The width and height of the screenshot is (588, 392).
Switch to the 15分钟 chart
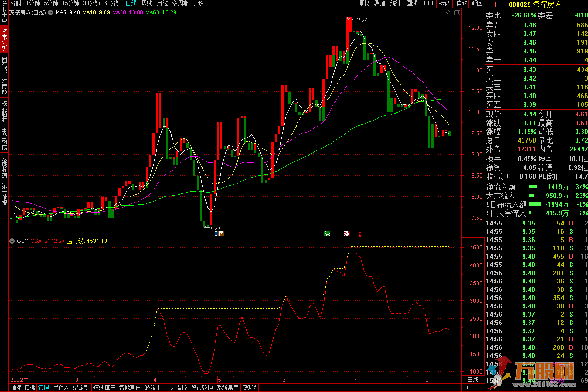click(x=70, y=3)
